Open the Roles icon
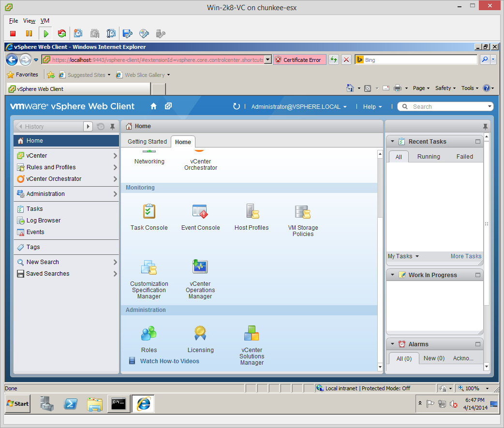 tap(149, 333)
